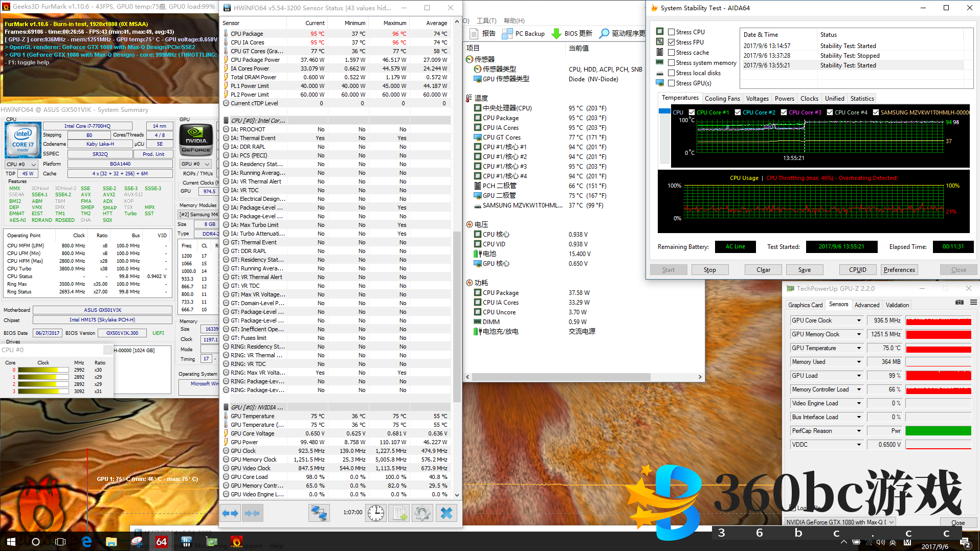Switch to the Cooling Fans tab
Viewport: 980px width, 551px height.
pos(722,99)
